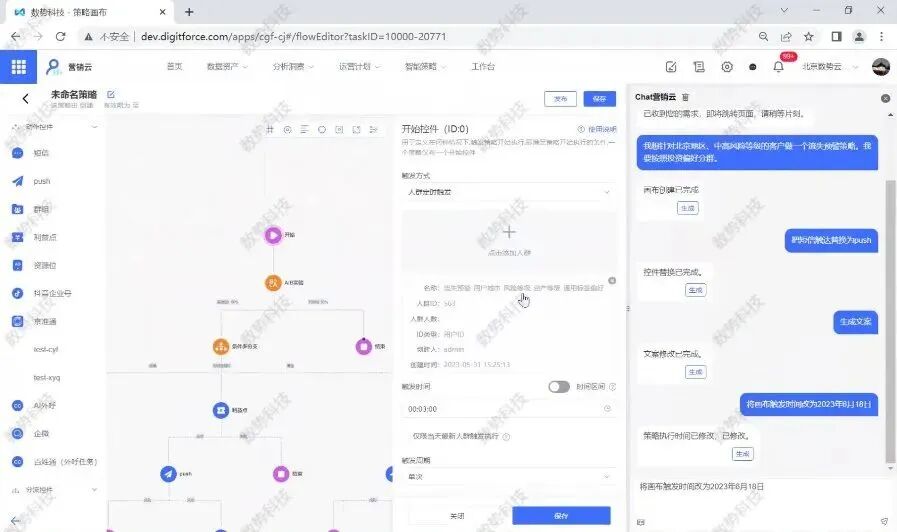Click 生成 under 控件替换已完成
The image size is (897, 532).
tap(696, 290)
